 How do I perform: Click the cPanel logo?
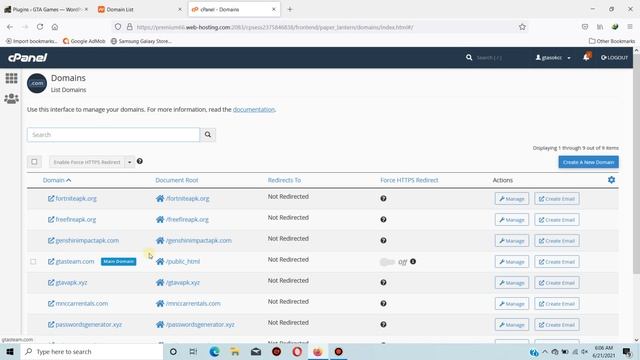27,58
